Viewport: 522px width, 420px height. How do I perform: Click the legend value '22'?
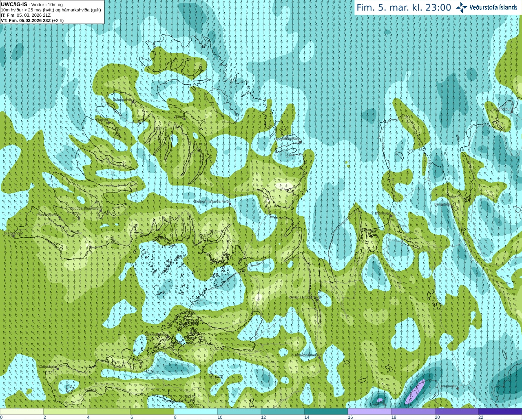(x=481, y=417)
